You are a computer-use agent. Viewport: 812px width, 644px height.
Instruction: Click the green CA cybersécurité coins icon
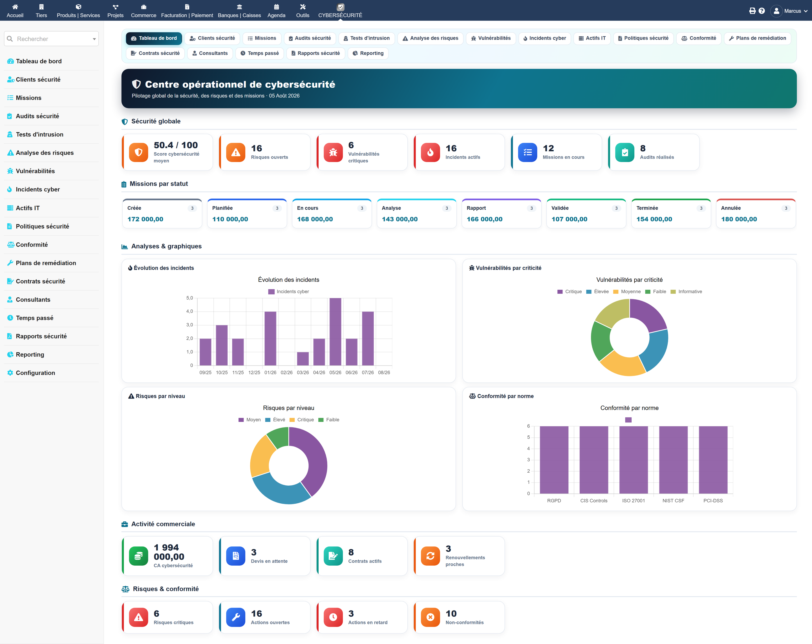pos(138,556)
